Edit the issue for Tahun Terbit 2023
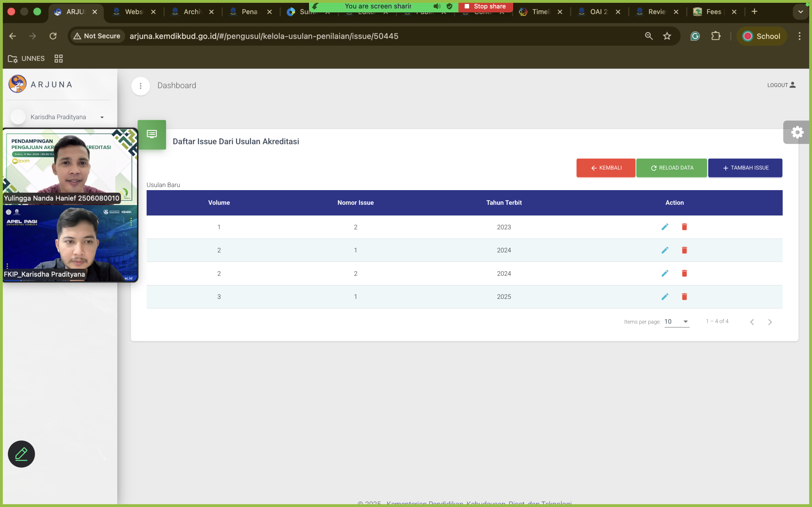Viewport: 812px width, 507px height. coord(665,227)
